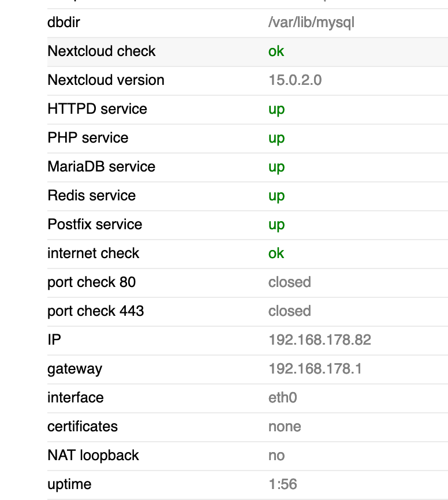Select the MariaDB service label
Screen dimensions: 448x500
click(101, 167)
